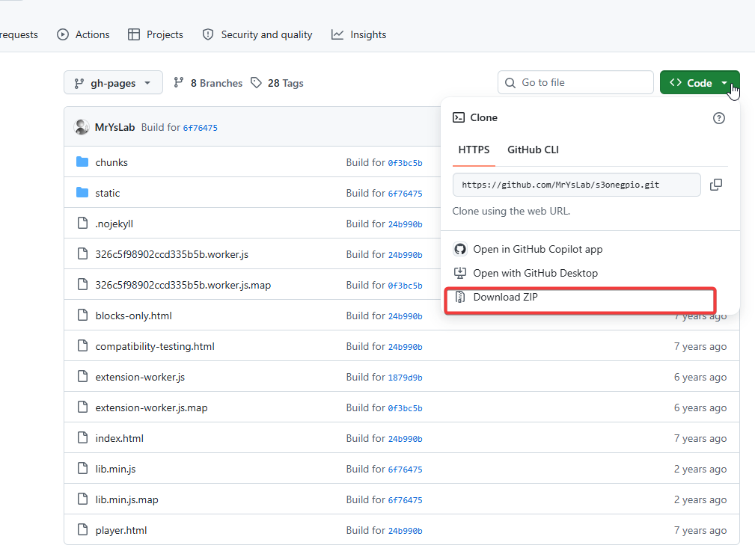
Task: Click the ZIP file icon
Action: 460,297
